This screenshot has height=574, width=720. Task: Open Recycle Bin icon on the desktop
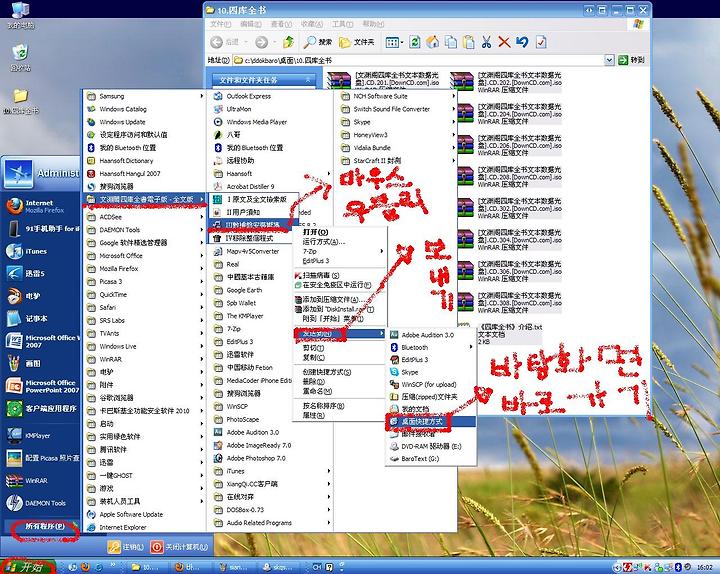coord(20,57)
